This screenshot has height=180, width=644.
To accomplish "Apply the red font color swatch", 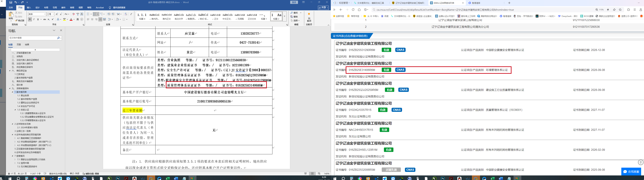I will point(71,19).
